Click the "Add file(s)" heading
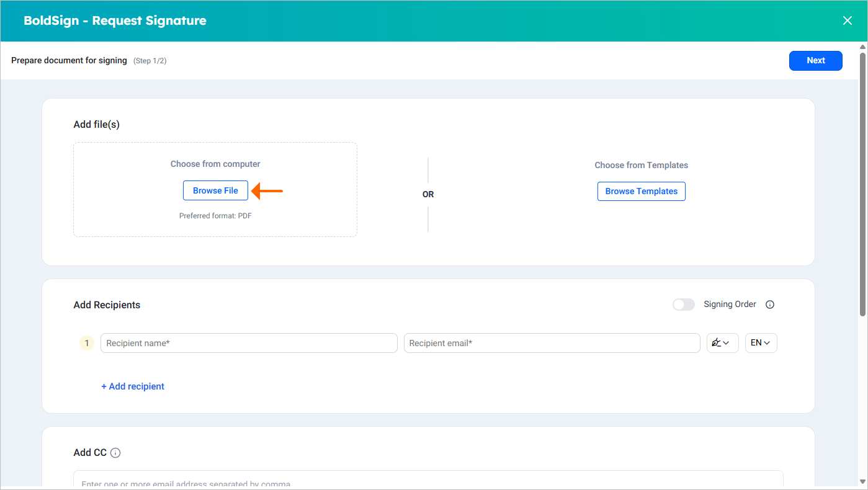Screen dimensions: 868x490 (x=96, y=125)
